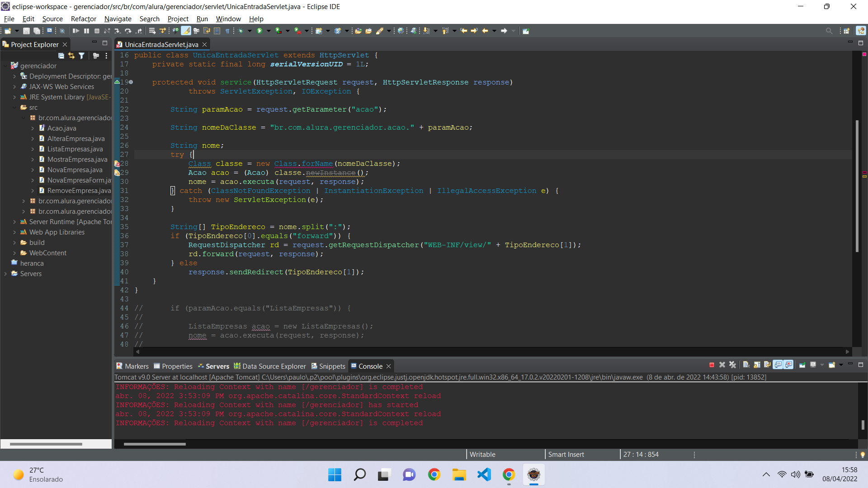This screenshot has width=868, height=488.
Task: Open the Navigate menu
Action: (118, 19)
